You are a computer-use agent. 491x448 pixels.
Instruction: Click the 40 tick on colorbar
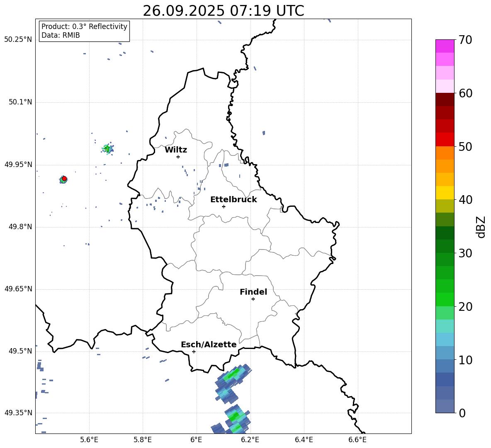pos(465,200)
